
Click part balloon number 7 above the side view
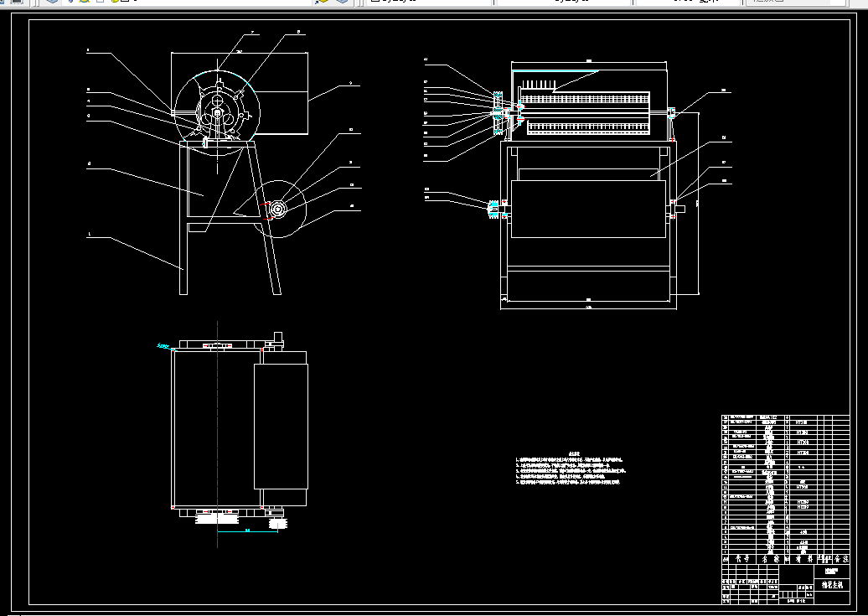coord(252,33)
